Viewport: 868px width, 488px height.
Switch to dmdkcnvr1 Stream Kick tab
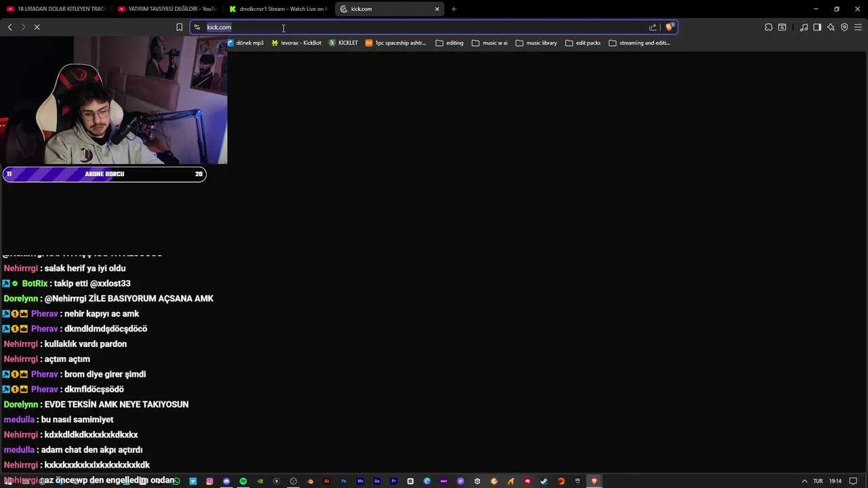[278, 9]
